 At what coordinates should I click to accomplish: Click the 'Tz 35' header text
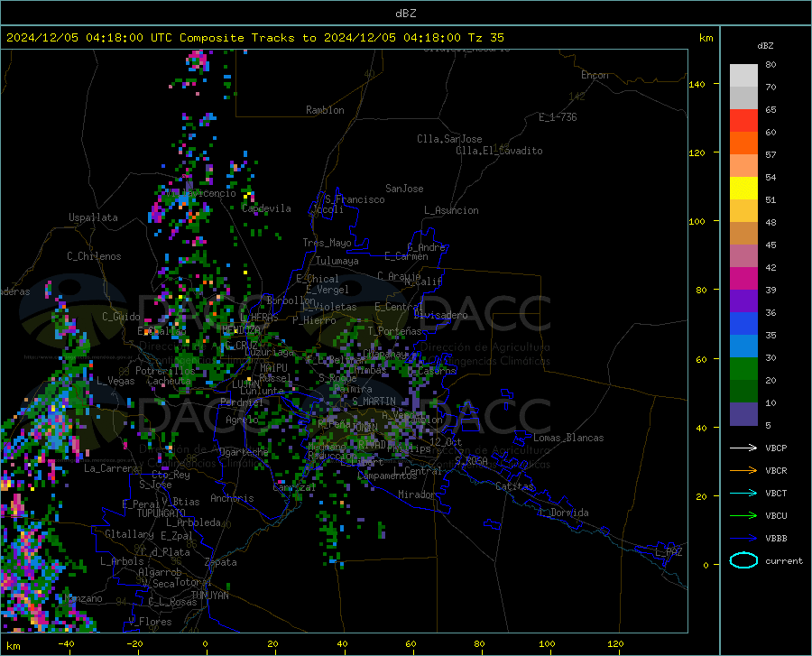point(485,38)
